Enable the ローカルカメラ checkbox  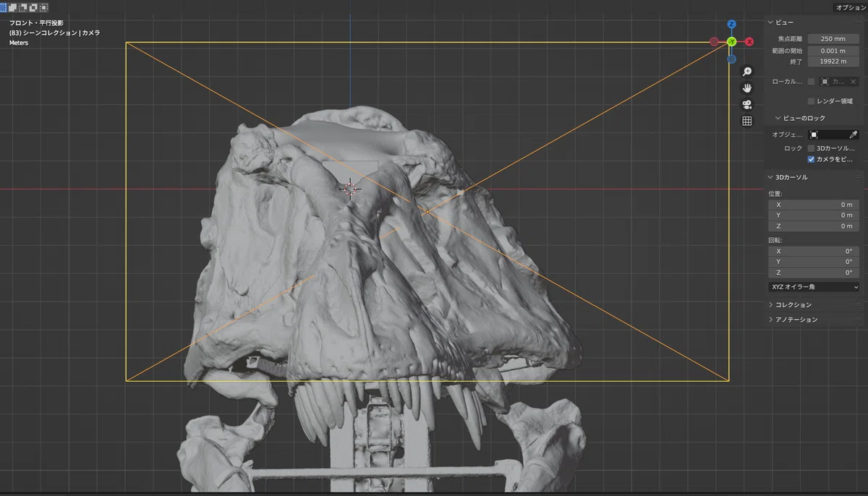tap(811, 82)
